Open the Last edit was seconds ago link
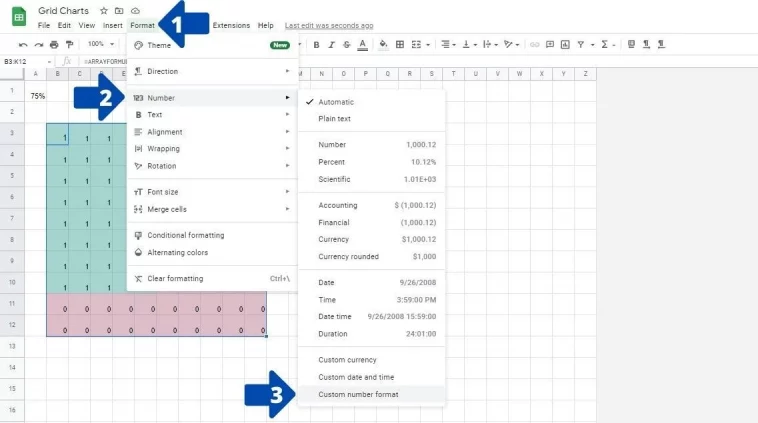This screenshot has height=423, width=758. point(329,25)
